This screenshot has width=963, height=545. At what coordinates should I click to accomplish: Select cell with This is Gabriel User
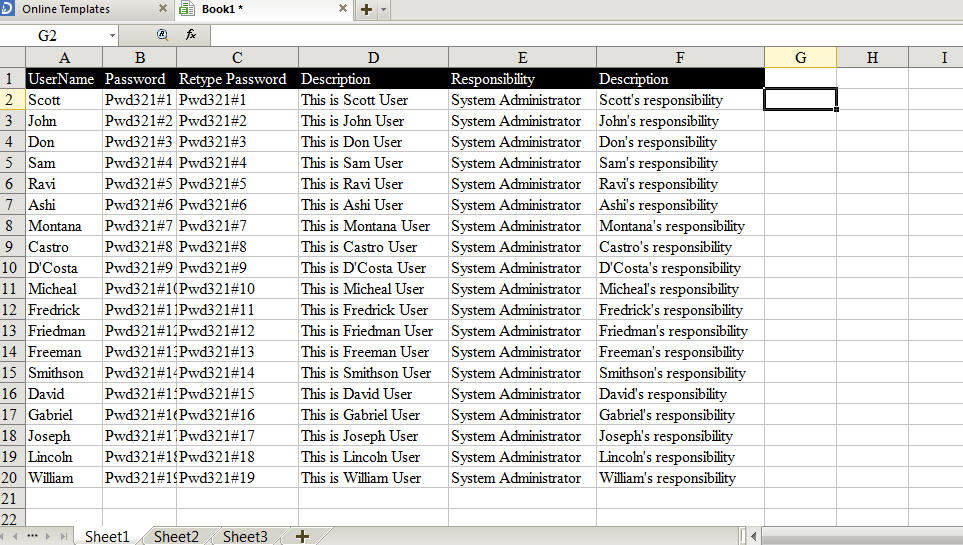pos(373,415)
